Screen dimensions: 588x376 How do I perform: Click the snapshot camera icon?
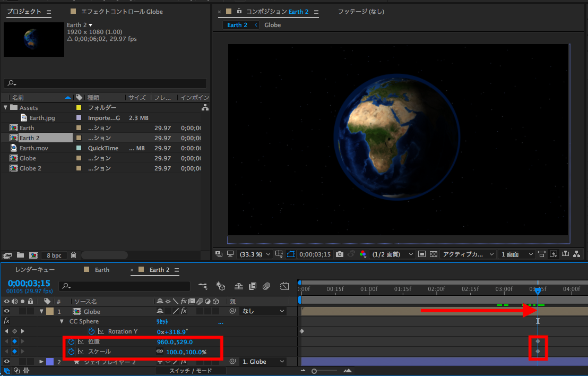[340, 254]
